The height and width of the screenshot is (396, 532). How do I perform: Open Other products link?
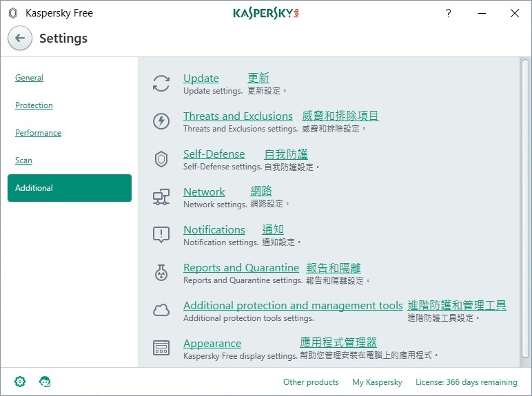coord(311,382)
